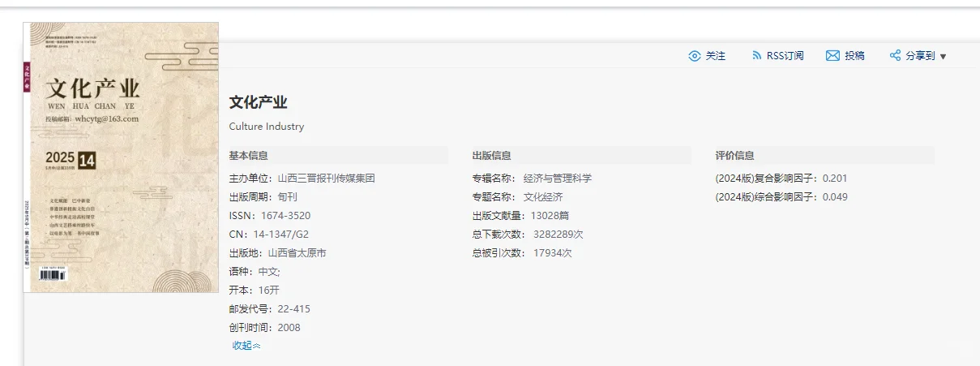Open the 分享到 dropdown arrow

943,57
